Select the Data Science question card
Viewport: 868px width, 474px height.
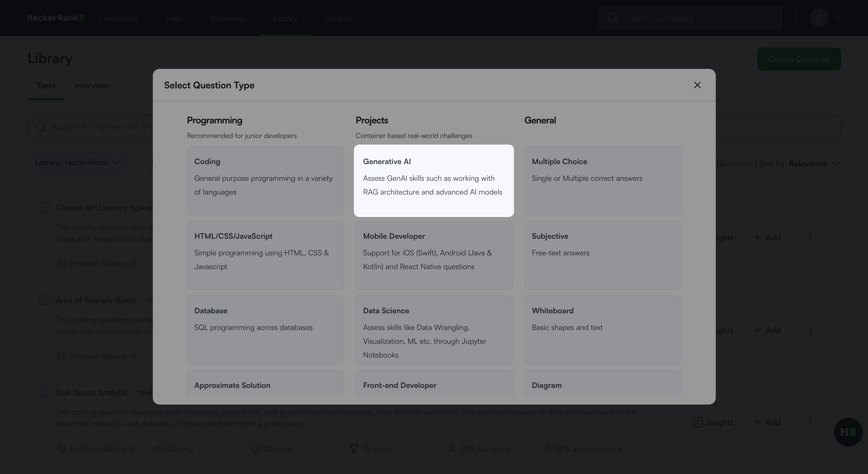point(434,330)
